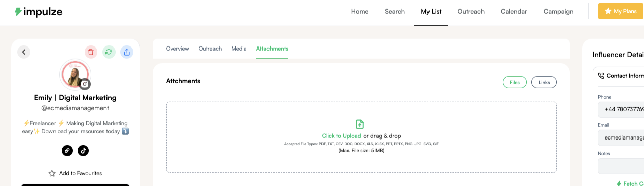Click the Emily | Digital Marketing name
This screenshot has height=186, width=644.
tap(75, 98)
